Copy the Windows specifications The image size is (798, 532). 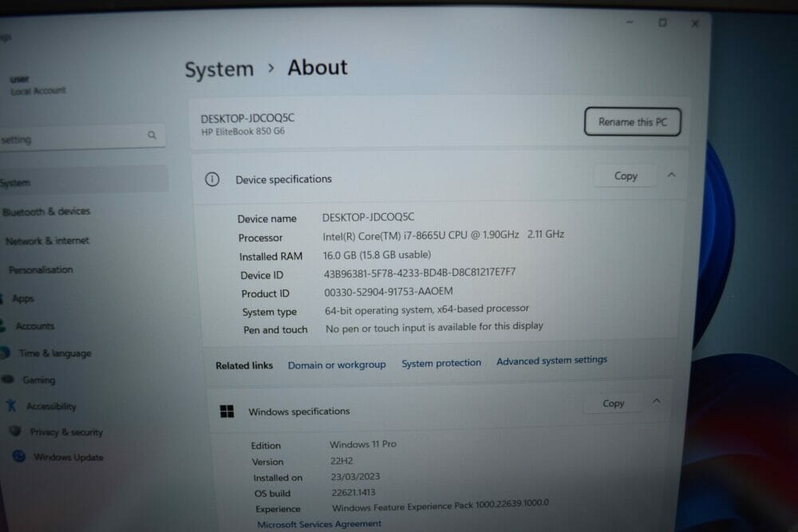(613, 404)
